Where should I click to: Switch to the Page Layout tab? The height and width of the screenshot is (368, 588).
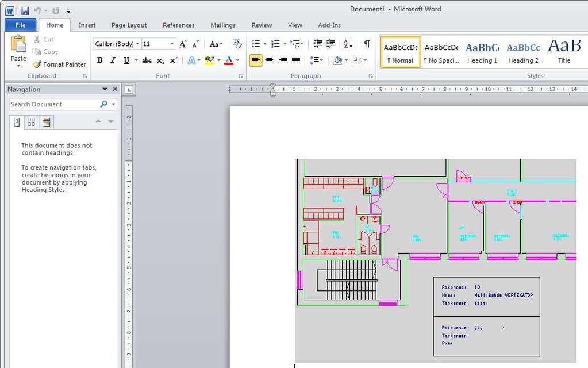pos(129,25)
